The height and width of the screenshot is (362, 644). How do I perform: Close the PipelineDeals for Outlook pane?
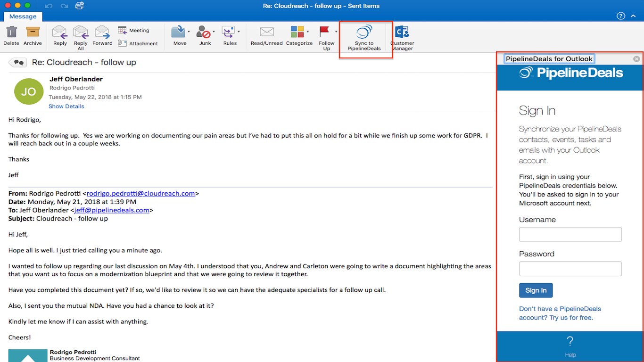click(636, 59)
